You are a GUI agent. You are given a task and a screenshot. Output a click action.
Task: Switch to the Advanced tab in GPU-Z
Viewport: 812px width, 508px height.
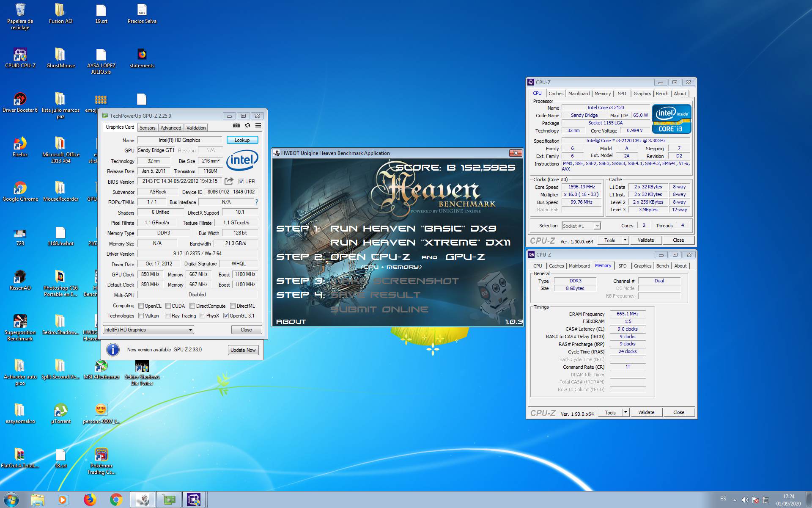tap(171, 128)
